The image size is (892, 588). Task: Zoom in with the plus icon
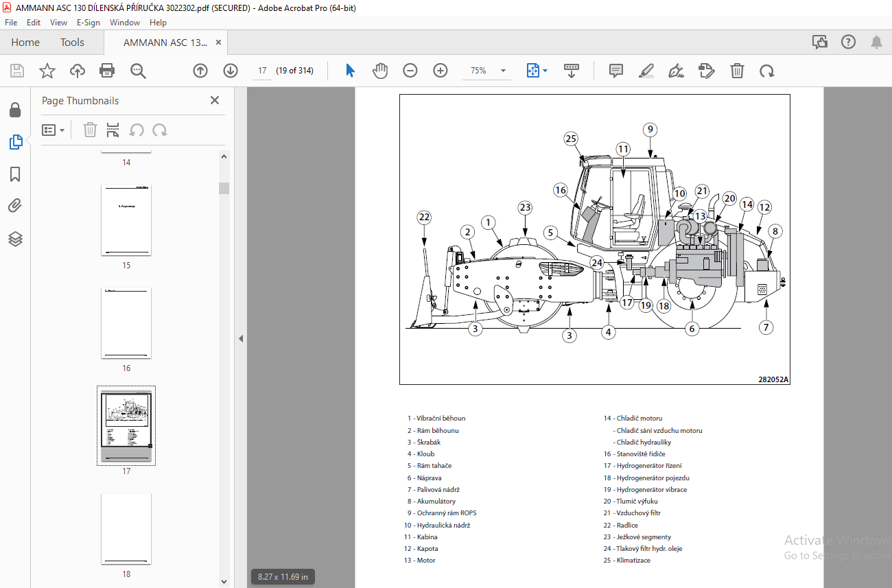pos(441,71)
